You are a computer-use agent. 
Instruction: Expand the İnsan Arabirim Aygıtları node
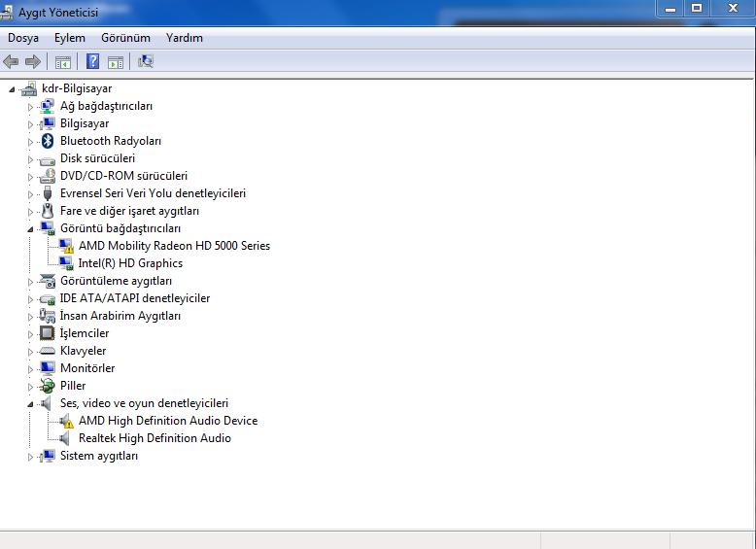30,317
